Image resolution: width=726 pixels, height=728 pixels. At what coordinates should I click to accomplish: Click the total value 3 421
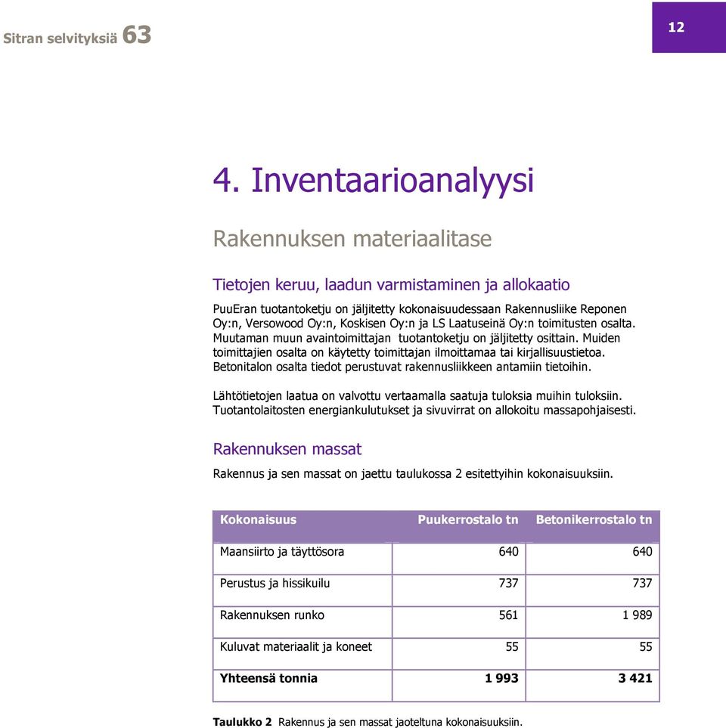coord(635,678)
